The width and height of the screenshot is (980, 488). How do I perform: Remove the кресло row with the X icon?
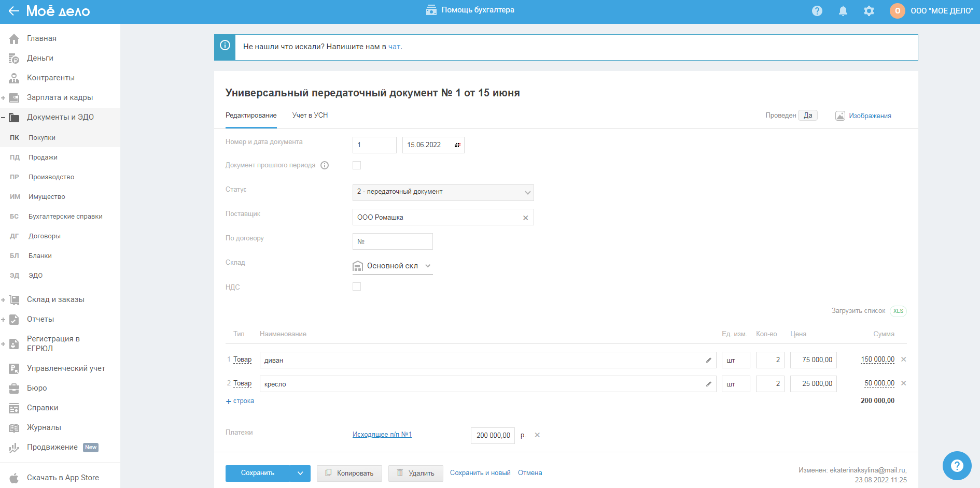(x=904, y=383)
